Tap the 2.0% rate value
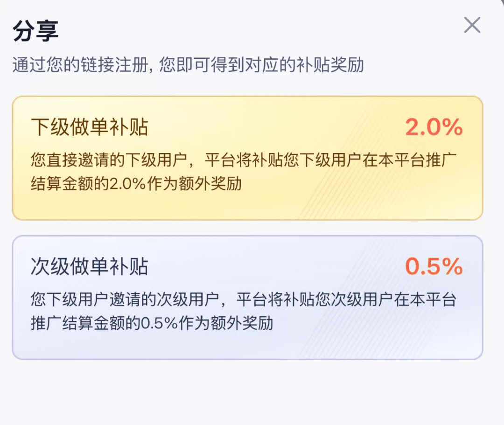The height and width of the screenshot is (425, 504). pos(434,127)
